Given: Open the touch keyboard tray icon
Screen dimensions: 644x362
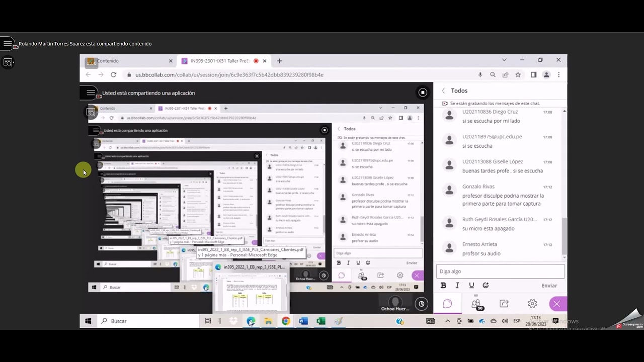Looking at the screenshot, I should (x=431, y=321).
